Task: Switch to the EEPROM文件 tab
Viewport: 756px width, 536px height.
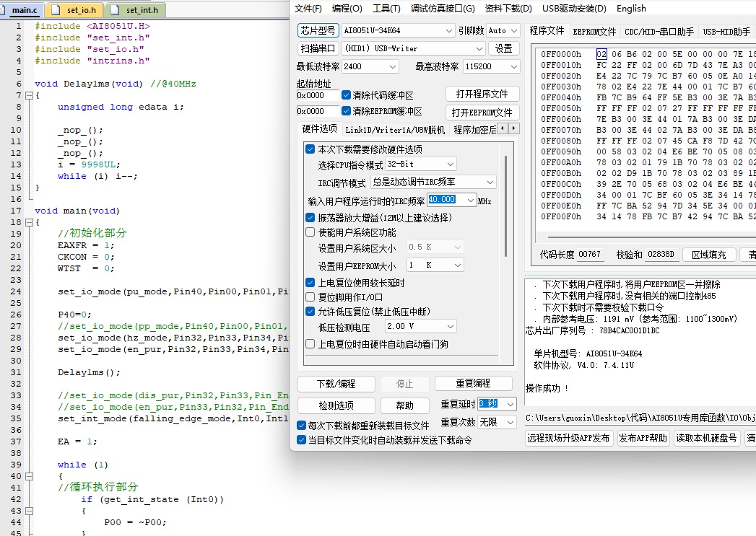Action: pyautogui.click(x=594, y=32)
